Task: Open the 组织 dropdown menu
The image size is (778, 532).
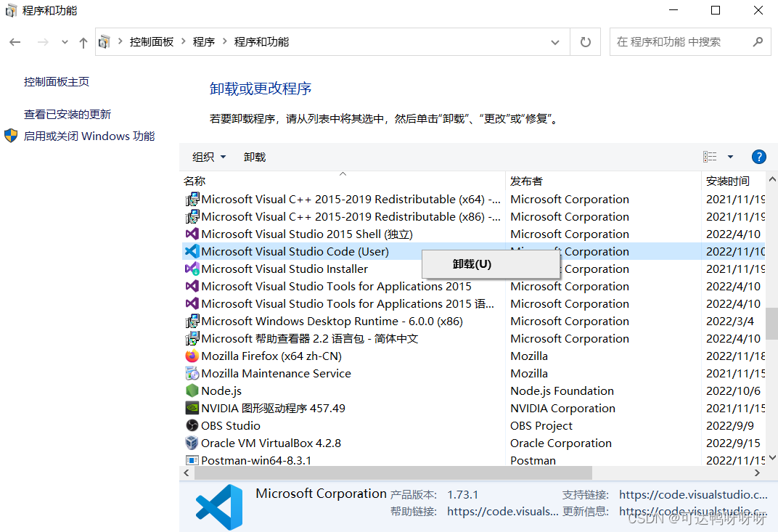Action: [x=209, y=157]
